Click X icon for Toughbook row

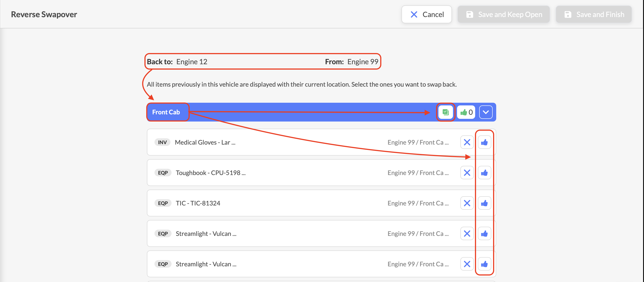(x=467, y=173)
